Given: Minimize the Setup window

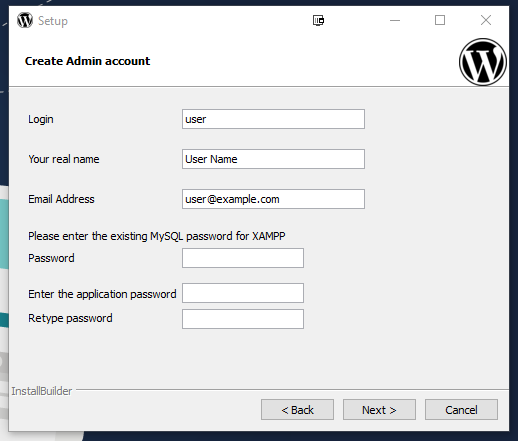Looking at the screenshot, I should coord(395,20).
